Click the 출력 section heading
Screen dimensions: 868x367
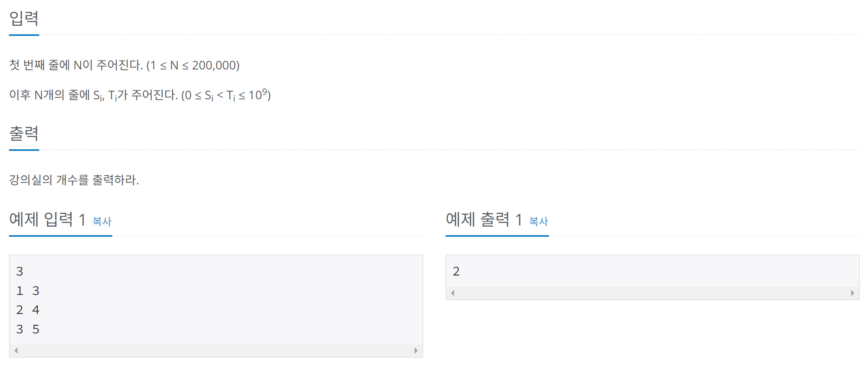(x=24, y=133)
